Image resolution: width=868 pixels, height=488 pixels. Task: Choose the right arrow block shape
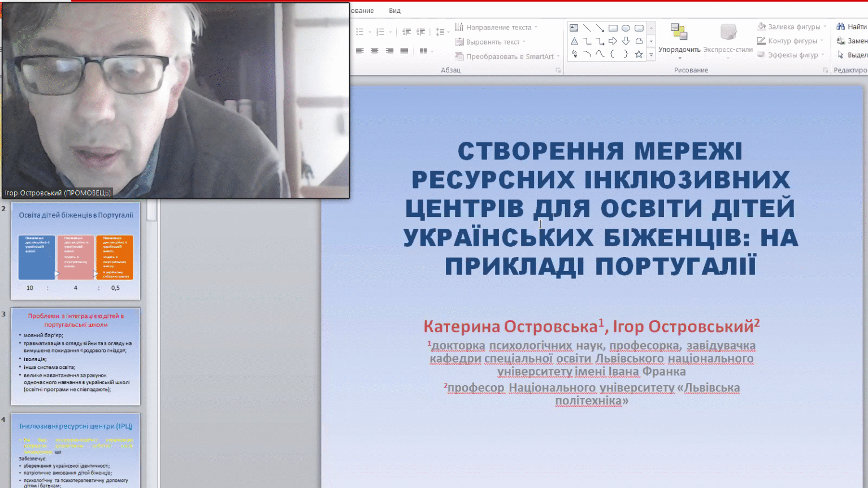(x=613, y=41)
